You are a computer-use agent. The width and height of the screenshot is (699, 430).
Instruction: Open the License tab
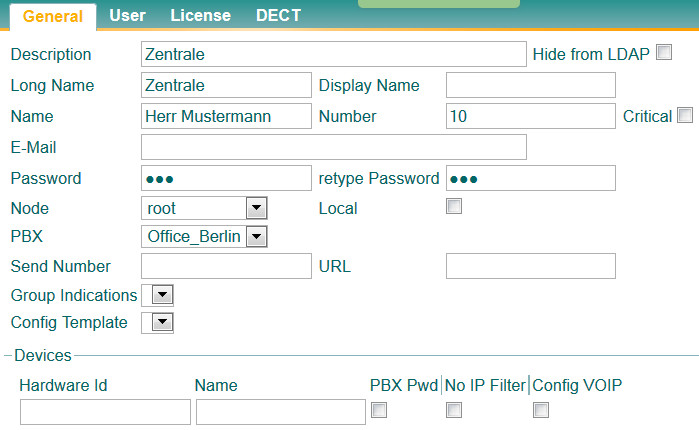200,16
